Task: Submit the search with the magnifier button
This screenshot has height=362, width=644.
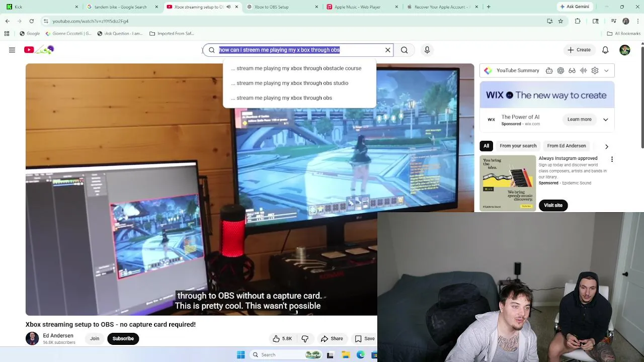Action: tap(405, 50)
